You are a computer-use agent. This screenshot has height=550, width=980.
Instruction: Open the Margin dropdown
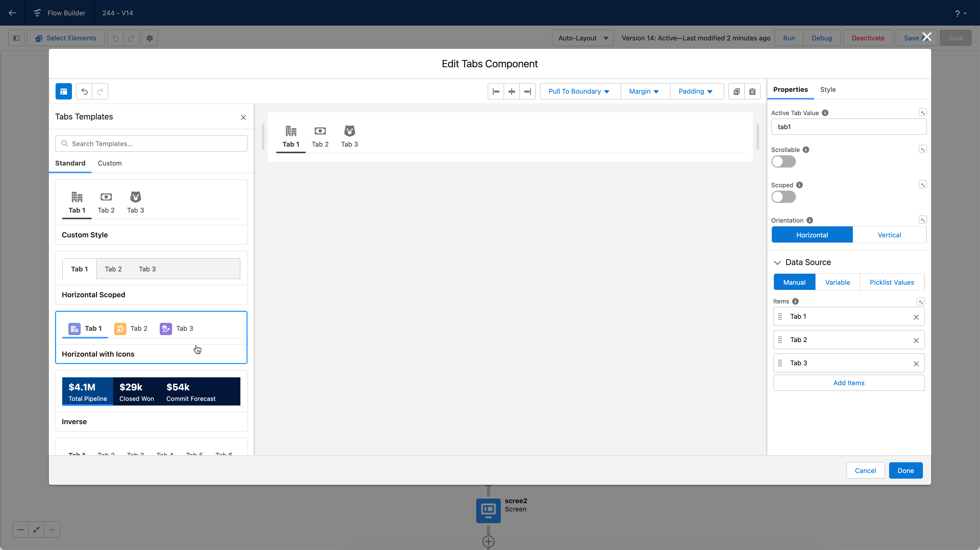point(644,91)
